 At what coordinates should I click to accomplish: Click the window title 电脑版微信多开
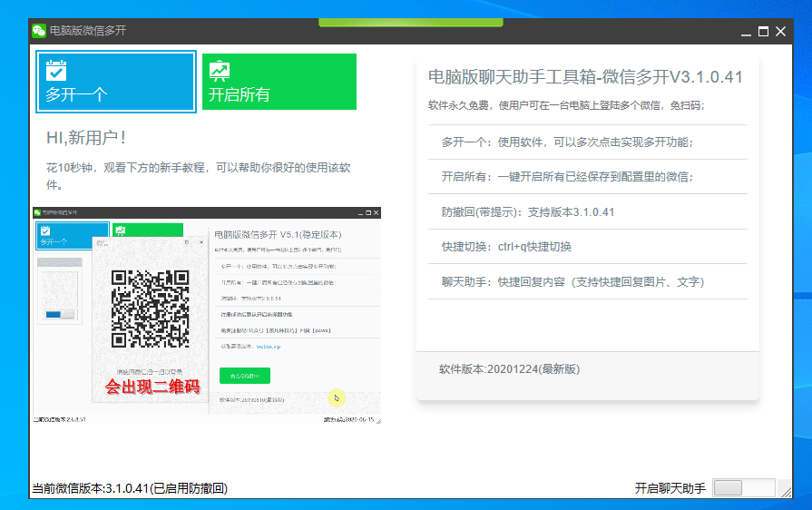(88, 31)
